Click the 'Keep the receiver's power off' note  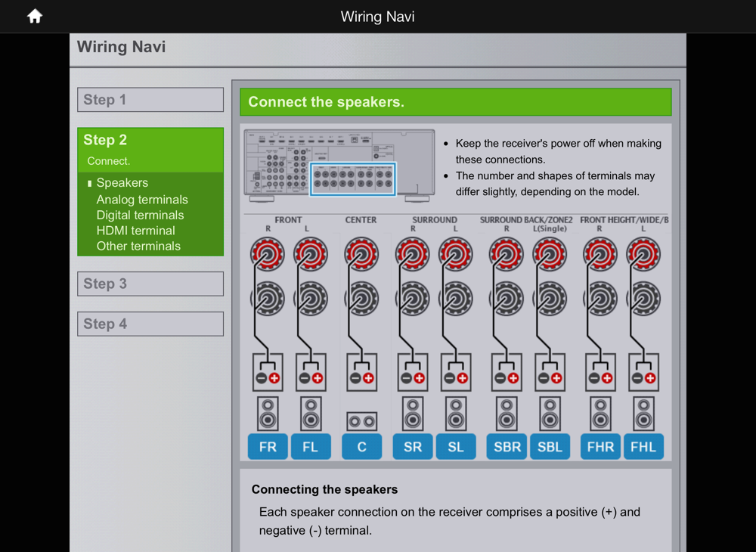[x=559, y=151]
